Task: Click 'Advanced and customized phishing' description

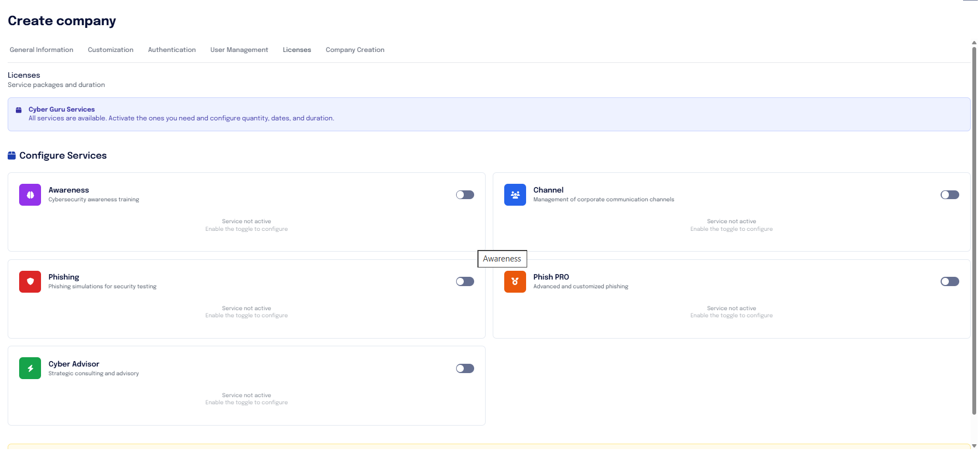Action: tap(581, 287)
